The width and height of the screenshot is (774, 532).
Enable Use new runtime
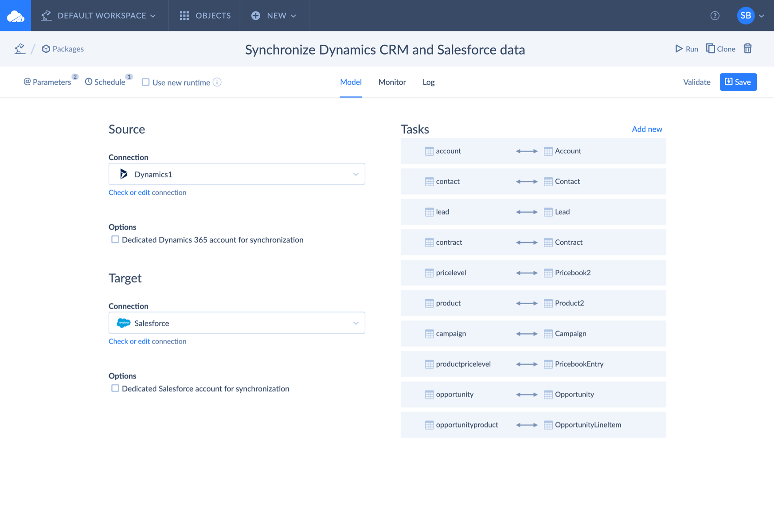(145, 82)
